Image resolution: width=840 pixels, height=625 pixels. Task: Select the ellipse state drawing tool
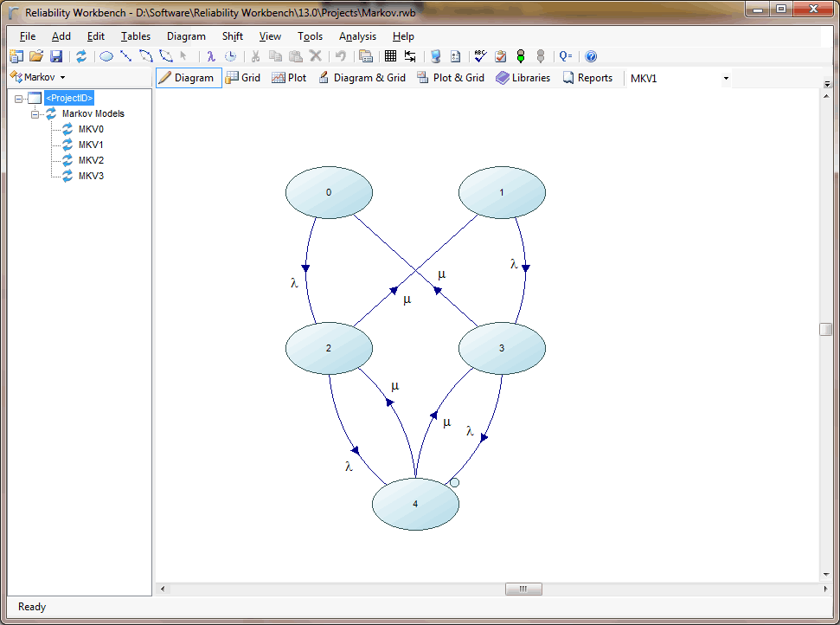[x=106, y=56]
